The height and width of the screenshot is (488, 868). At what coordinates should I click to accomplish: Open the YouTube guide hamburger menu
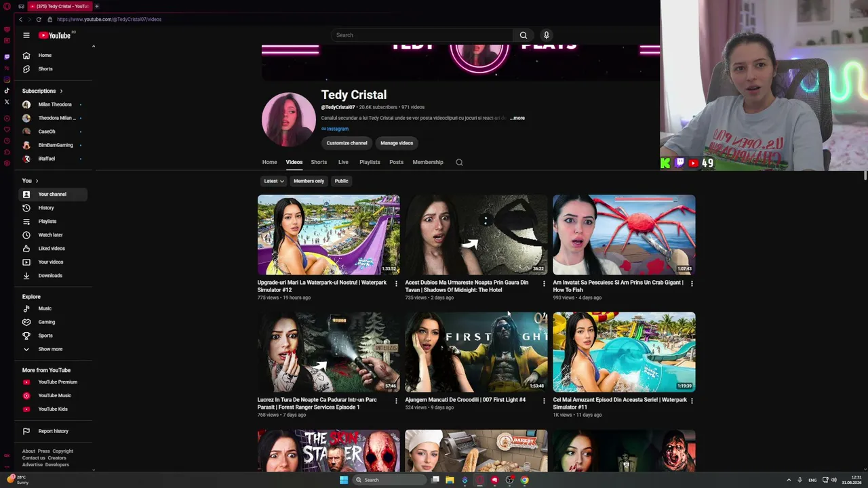coord(26,35)
